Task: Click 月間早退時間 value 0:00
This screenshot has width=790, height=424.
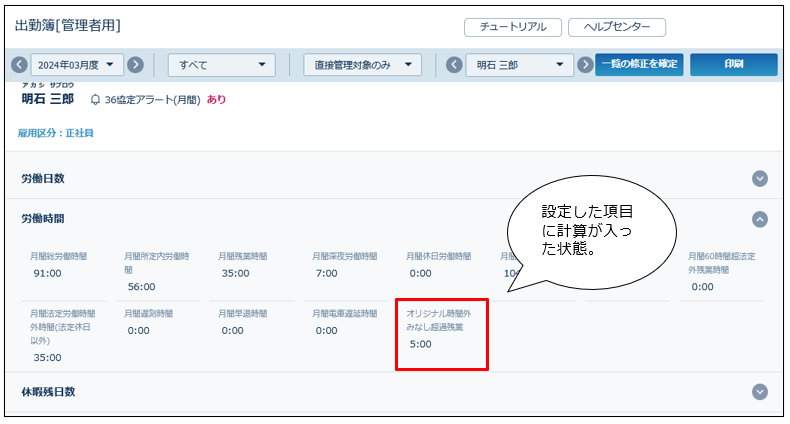Action: [233, 331]
